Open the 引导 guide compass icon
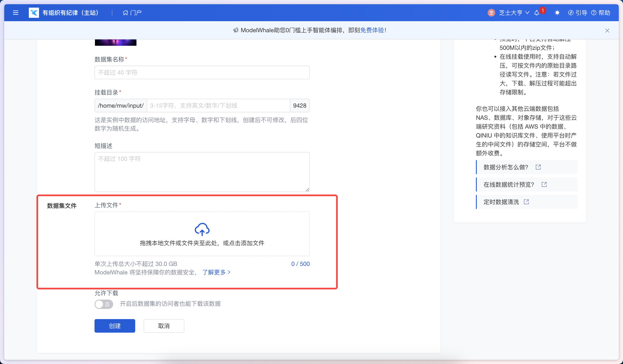The image size is (623, 364). coord(571,13)
